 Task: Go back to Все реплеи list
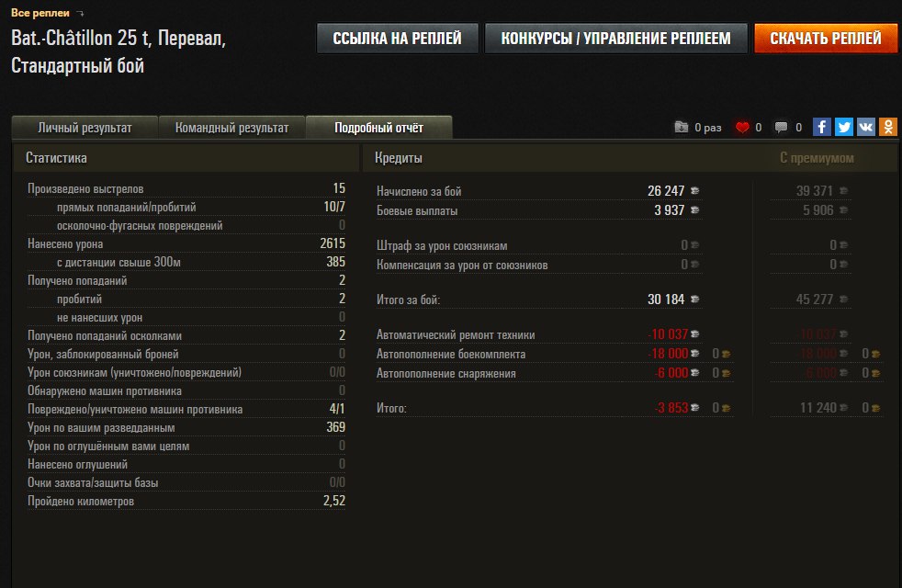(x=39, y=13)
